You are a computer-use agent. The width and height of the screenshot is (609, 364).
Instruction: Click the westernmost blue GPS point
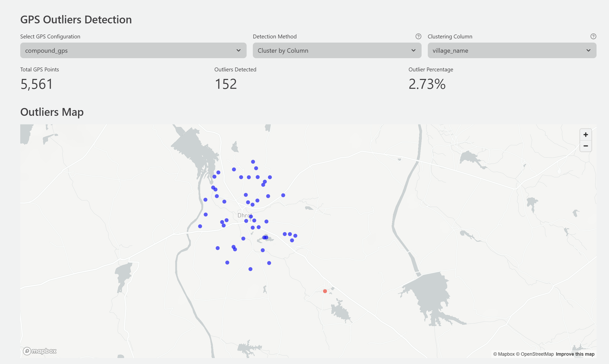tap(200, 226)
